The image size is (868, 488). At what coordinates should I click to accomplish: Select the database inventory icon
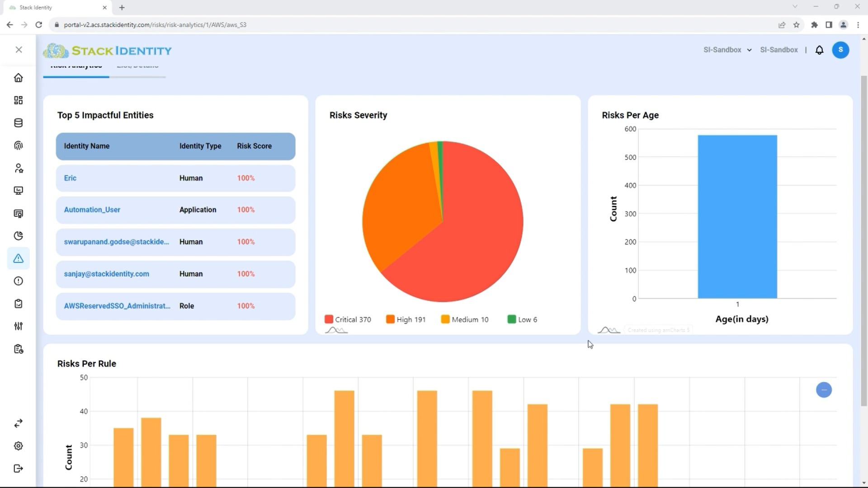point(19,122)
